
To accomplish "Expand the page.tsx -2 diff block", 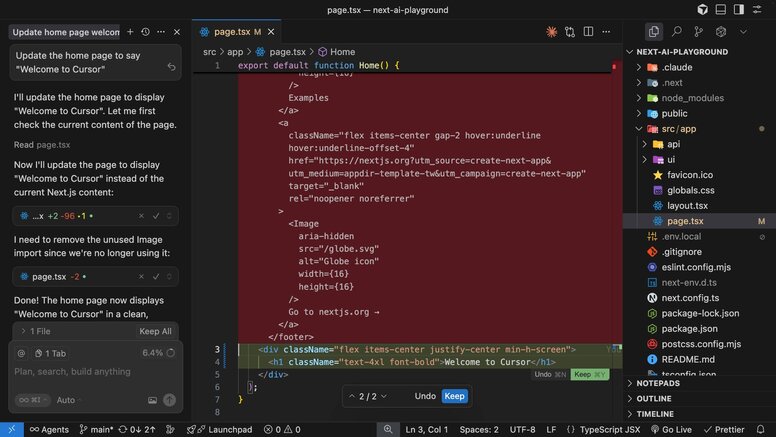I will [169, 277].
